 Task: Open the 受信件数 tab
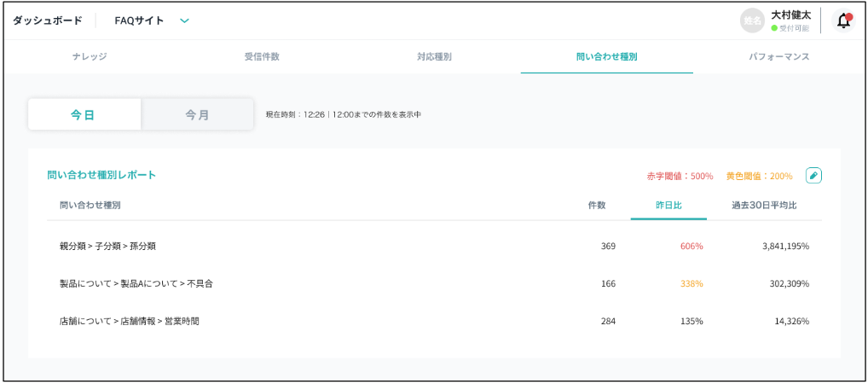click(262, 57)
